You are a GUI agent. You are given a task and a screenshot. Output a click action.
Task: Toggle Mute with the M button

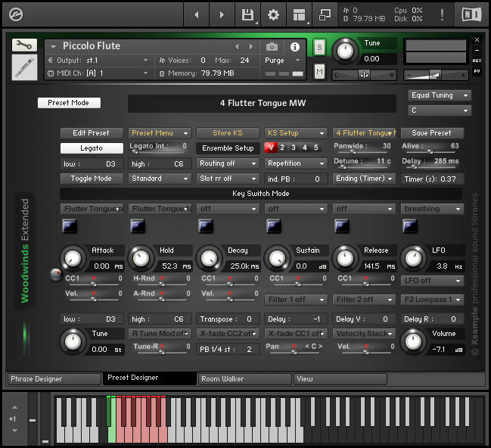click(319, 72)
